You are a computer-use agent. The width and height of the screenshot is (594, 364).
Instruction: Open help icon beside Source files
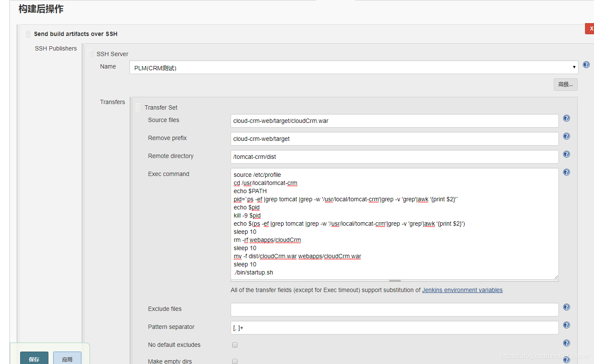point(566,119)
